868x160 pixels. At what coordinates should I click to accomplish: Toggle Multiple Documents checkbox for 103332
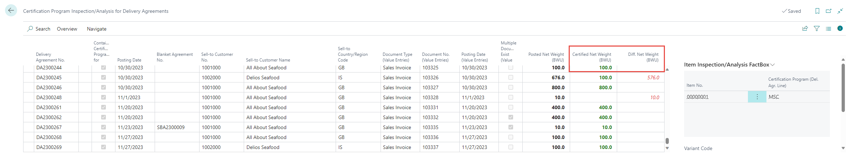tap(511, 117)
